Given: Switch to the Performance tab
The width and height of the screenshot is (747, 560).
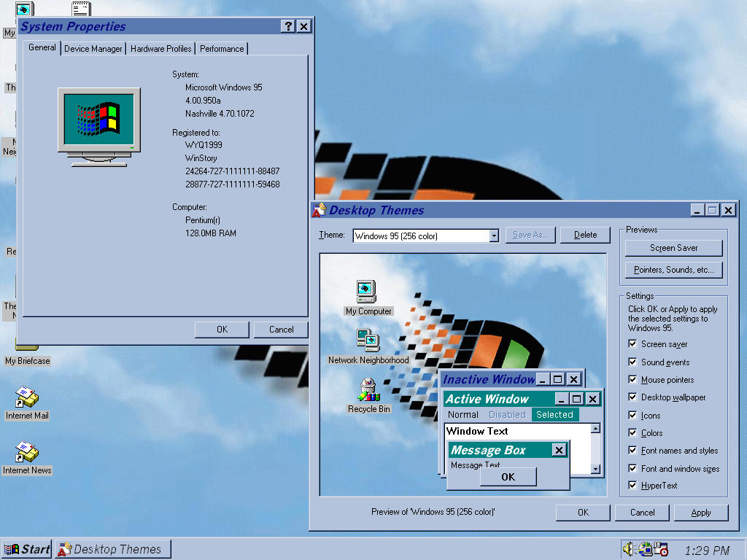Looking at the screenshot, I should click(222, 49).
